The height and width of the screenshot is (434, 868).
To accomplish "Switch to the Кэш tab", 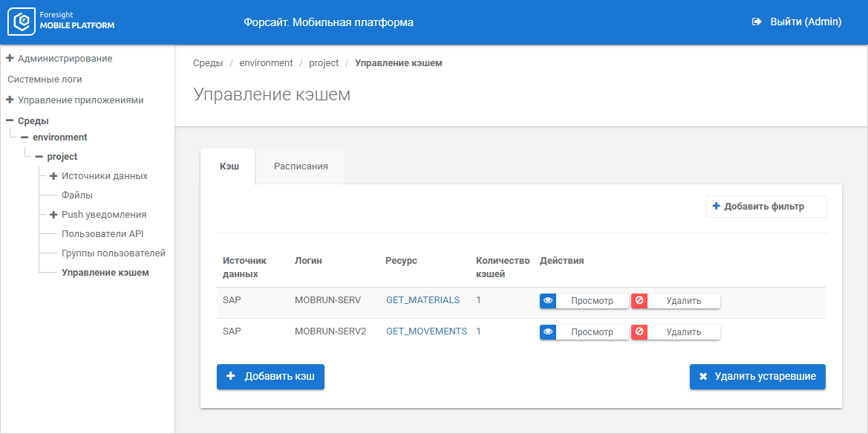I will click(227, 166).
